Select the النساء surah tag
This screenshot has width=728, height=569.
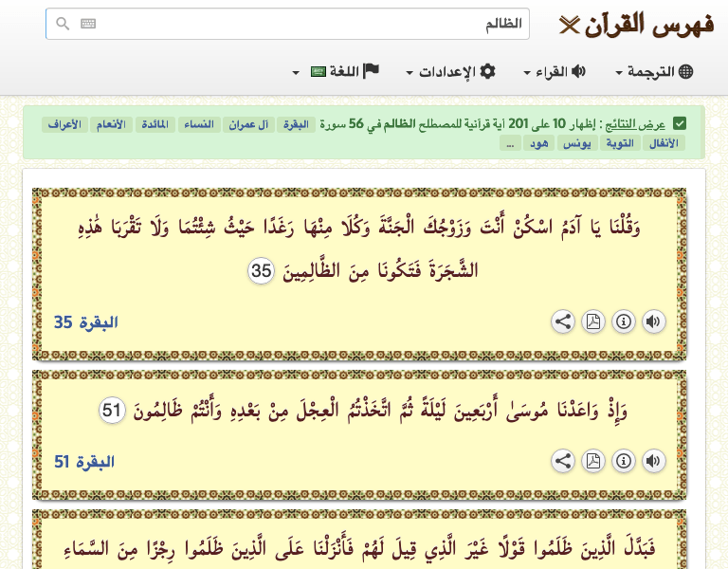(x=200, y=124)
